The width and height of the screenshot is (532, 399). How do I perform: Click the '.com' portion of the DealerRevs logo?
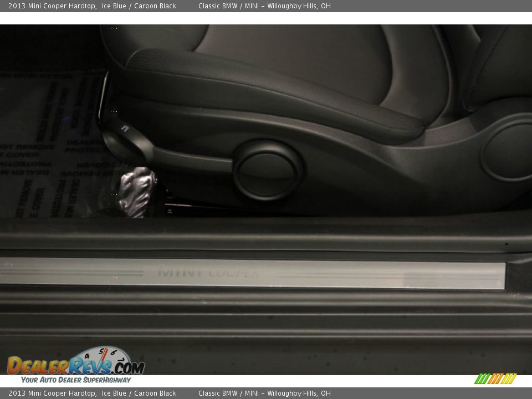click(127, 367)
